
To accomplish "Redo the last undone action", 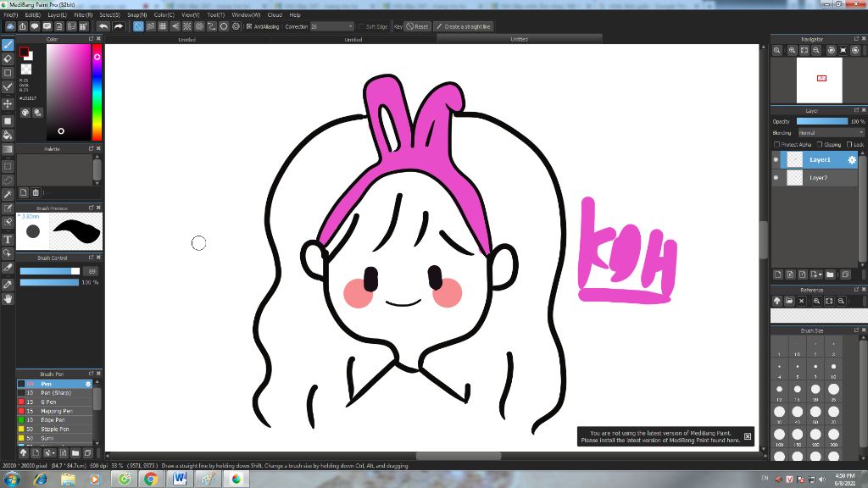I will coord(118,26).
